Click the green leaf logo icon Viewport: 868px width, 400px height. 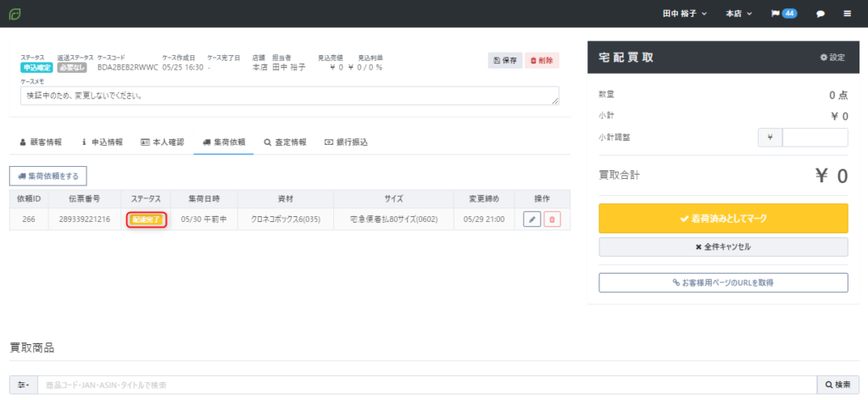(x=15, y=14)
